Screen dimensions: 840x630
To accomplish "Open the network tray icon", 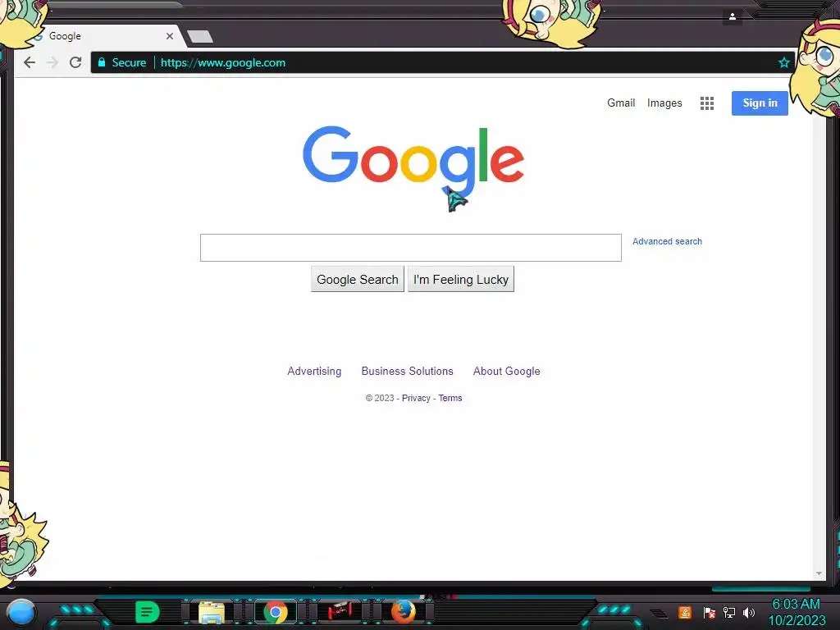I will (x=729, y=612).
